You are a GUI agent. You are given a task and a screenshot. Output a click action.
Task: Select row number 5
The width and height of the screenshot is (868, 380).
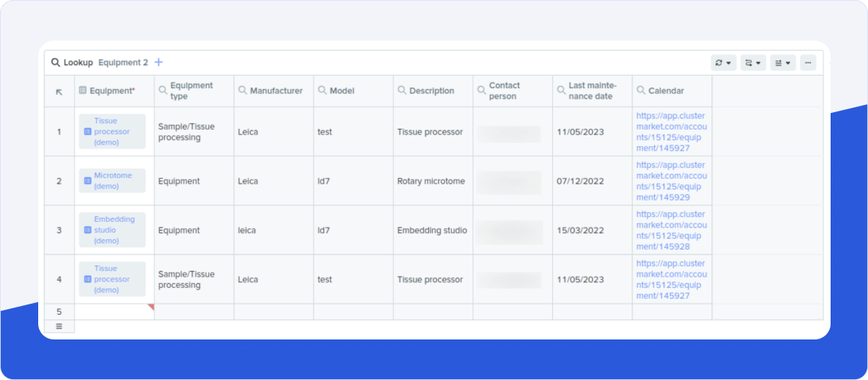tap(59, 312)
